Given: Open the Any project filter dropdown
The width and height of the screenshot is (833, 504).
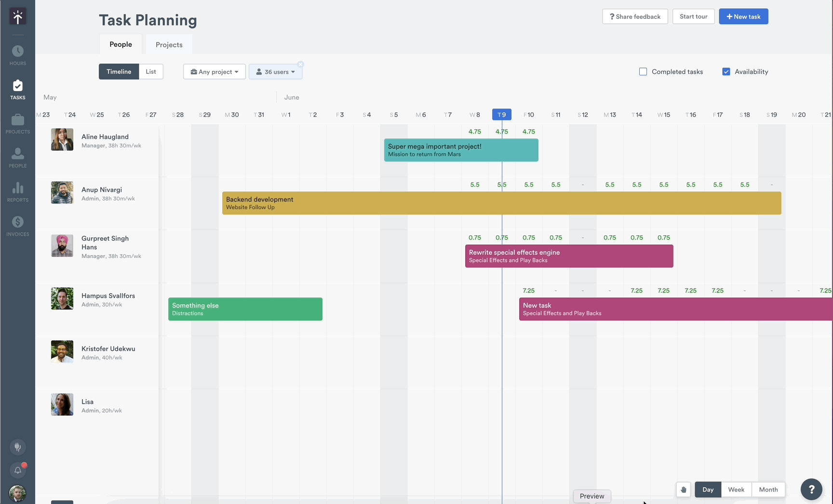Looking at the screenshot, I should click(214, 71).
